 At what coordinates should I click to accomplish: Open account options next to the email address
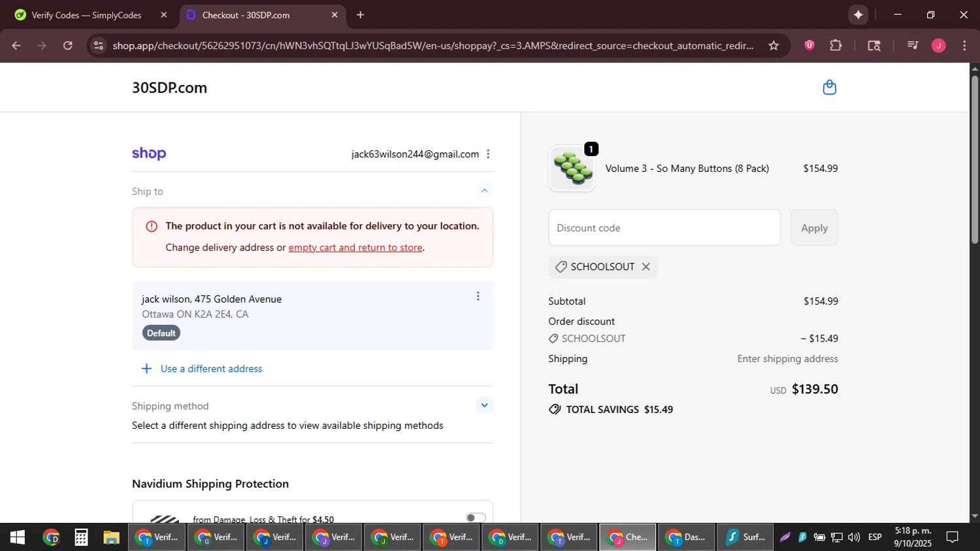click(x=488, y=154)
